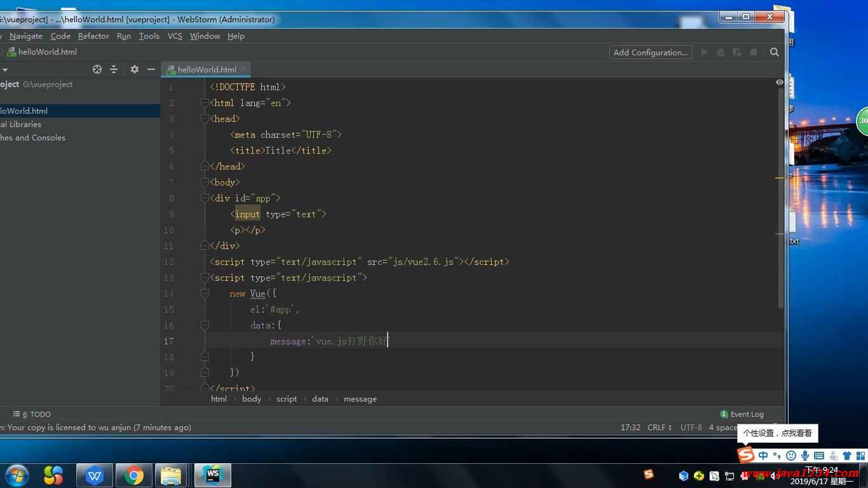Open Project panel settings gear

tap(135, 69)
